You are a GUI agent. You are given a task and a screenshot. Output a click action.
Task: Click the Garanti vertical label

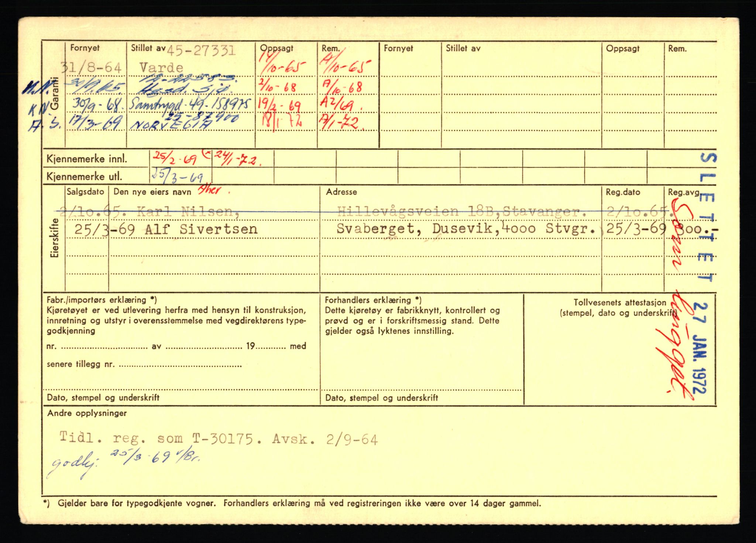tap(55, 93)
